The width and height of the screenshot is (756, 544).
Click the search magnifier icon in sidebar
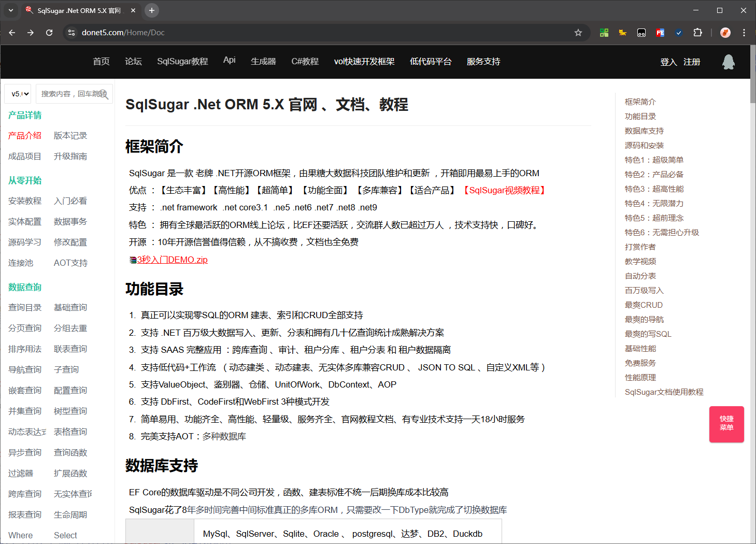click(x=104, y=94)
